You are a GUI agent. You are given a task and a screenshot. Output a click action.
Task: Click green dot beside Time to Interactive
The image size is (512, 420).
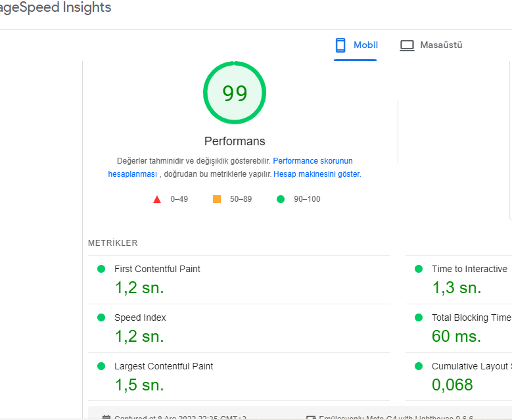[x=419, y=269]
